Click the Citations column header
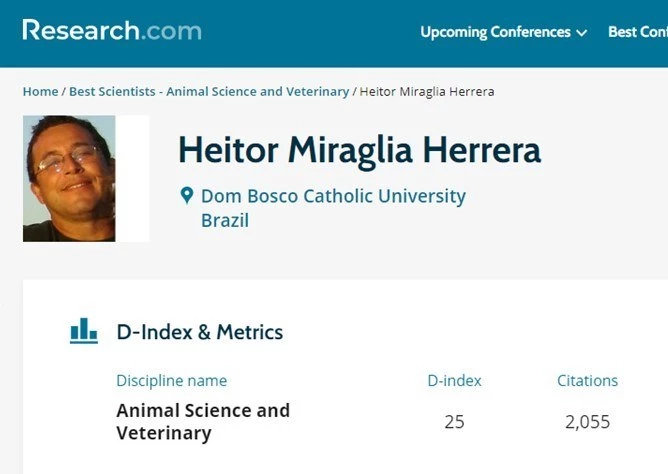This screenshot has width=668, height=474. (x=587, y=380)
